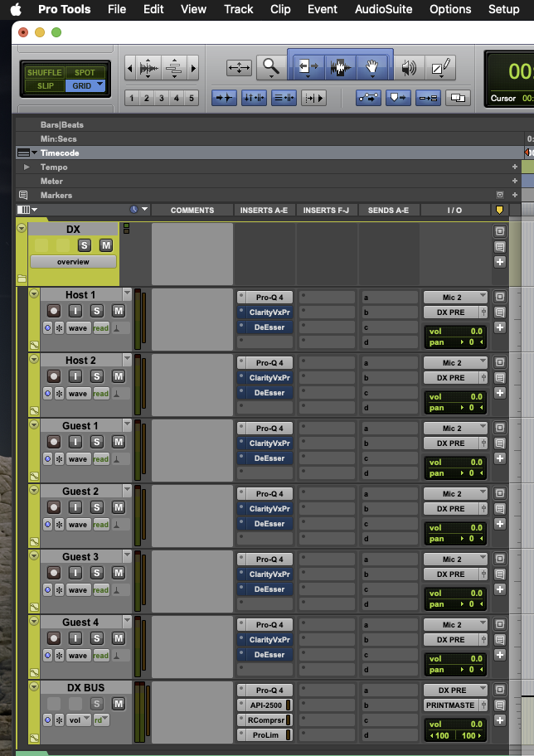Click Guest 2 pan value
Screen dimensions: 534x756
click(471, 539)
